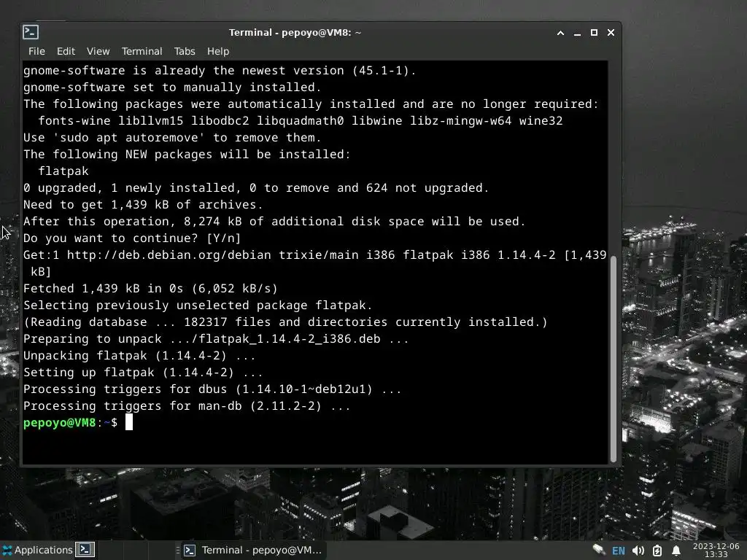Open the notification bell icon
The height and width of the screenshot is (560, 747).
pyautogui.click(x=676, y=551)
